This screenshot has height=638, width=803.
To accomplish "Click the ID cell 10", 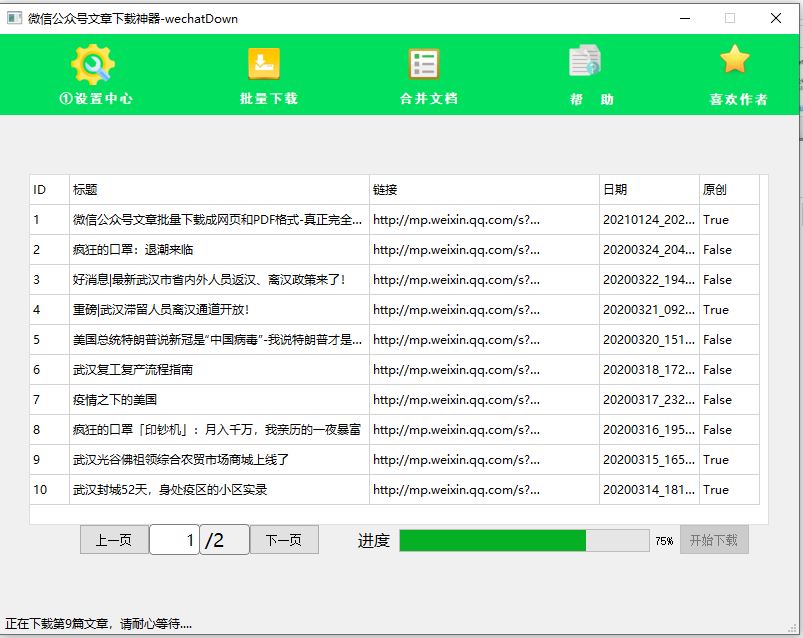I will 49,490.
